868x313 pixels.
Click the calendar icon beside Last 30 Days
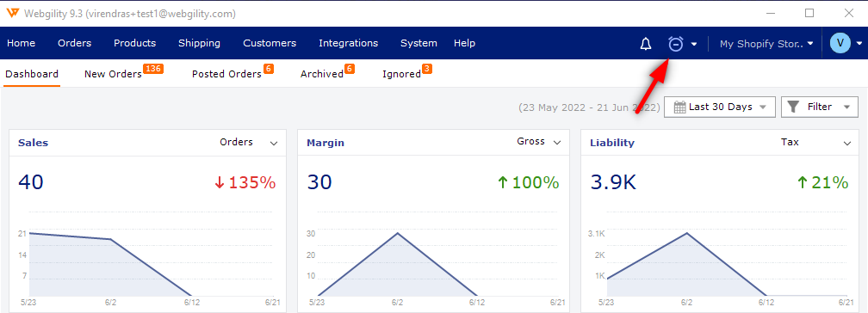point(679,107)
